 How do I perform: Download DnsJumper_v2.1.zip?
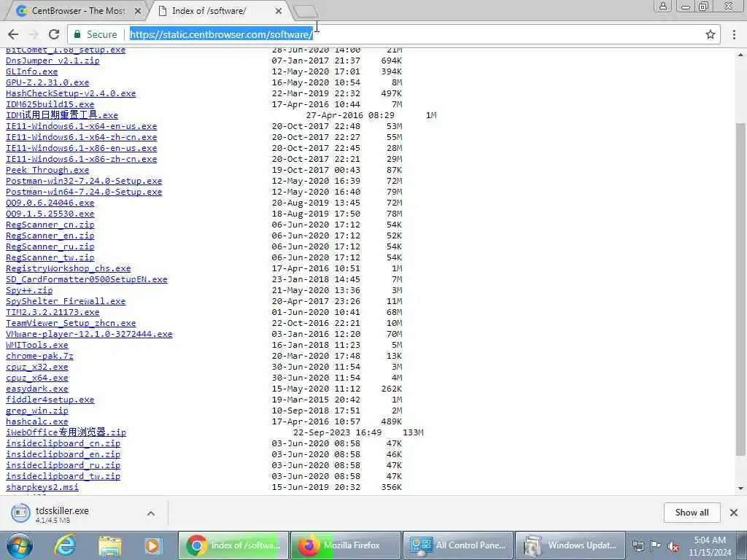(x=53, y=61)
